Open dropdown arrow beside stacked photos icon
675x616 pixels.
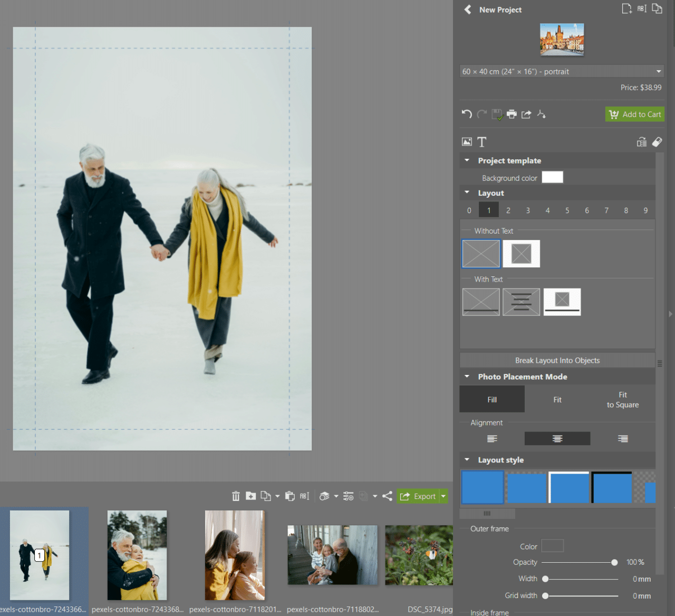(x=336, y=496)
